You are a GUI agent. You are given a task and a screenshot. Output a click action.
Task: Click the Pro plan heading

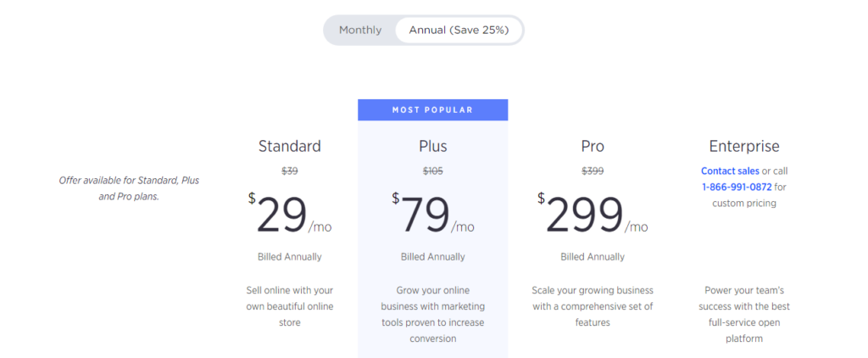(x=593, y=146)
